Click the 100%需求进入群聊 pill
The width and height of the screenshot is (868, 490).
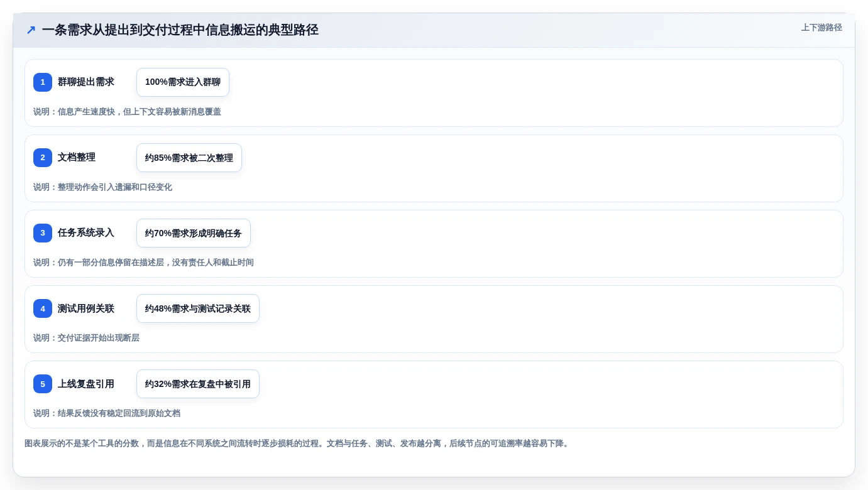[183, 82]
